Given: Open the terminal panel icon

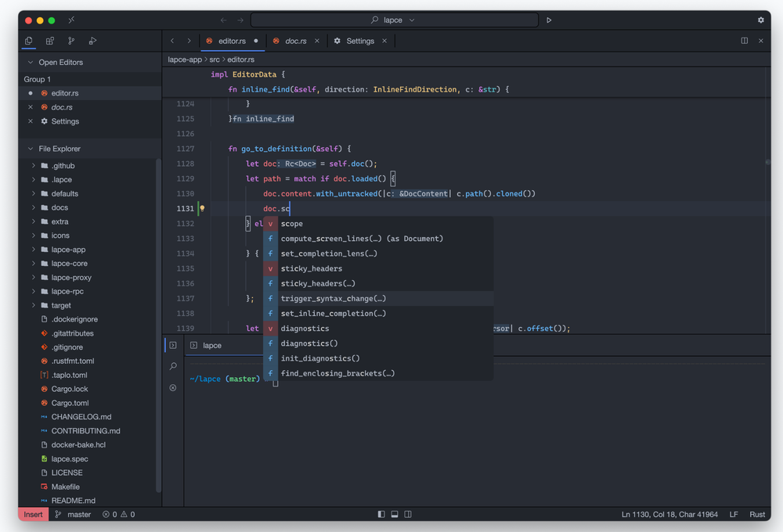Looking at the screenshot, I should pyautogui.click(x=173, y=345).
